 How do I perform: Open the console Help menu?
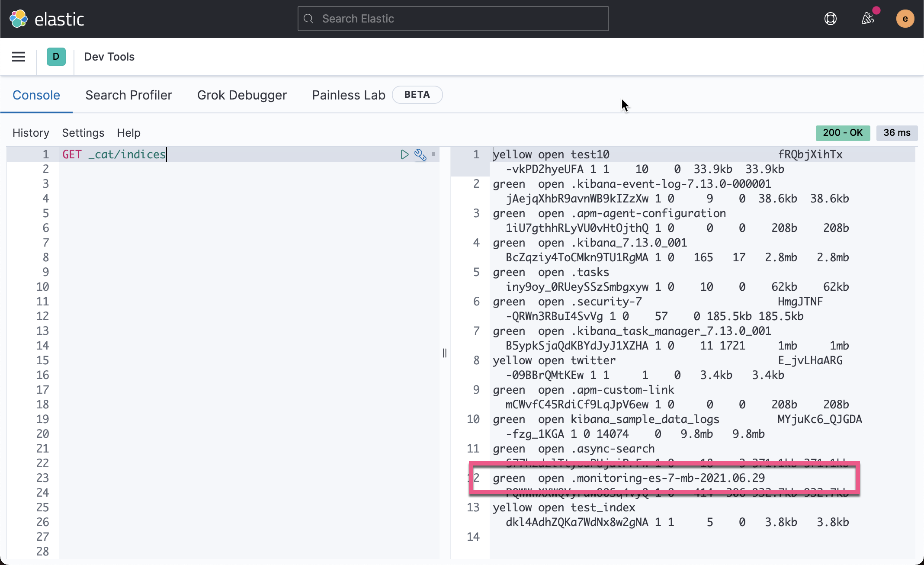[x=128, y=133]
